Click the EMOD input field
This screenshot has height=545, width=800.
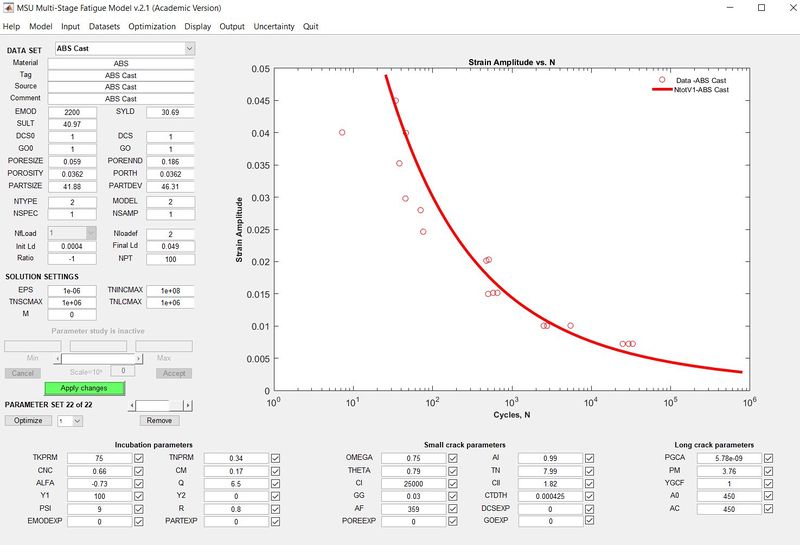tap(71, 111)
